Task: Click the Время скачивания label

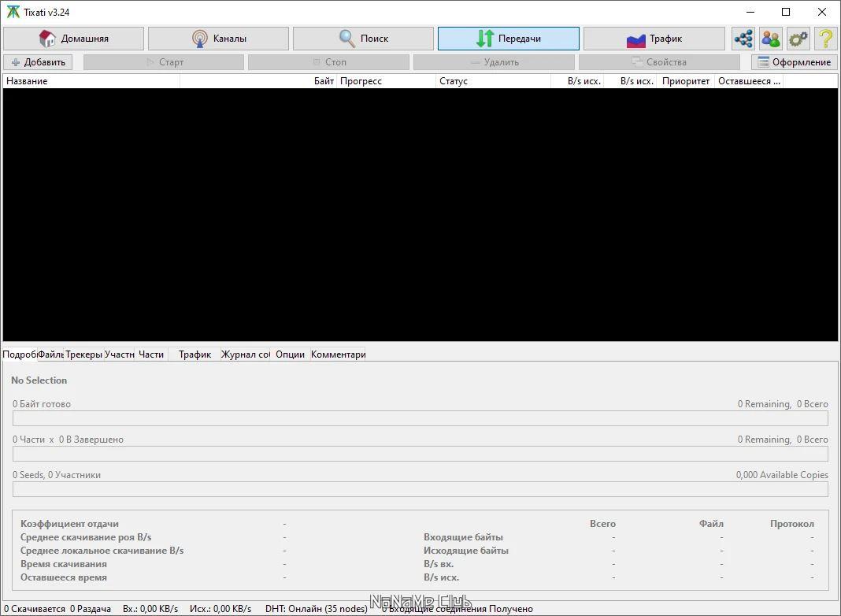Action: click(x=63, y=564)
